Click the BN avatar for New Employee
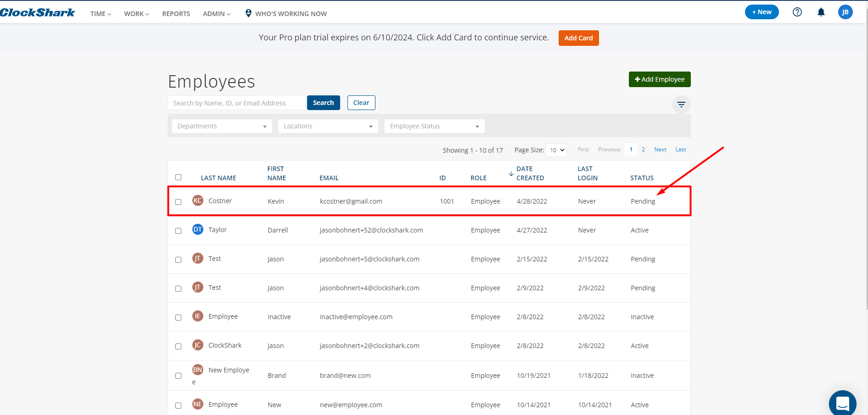Image resolution: width=868 pixels, height=415 pixels. 198,370
